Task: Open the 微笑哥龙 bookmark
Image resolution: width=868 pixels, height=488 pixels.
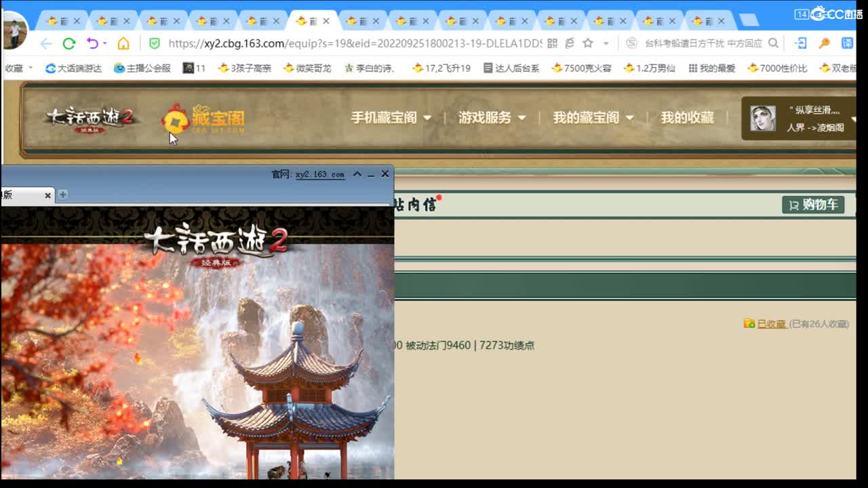Action: point(308,68)
